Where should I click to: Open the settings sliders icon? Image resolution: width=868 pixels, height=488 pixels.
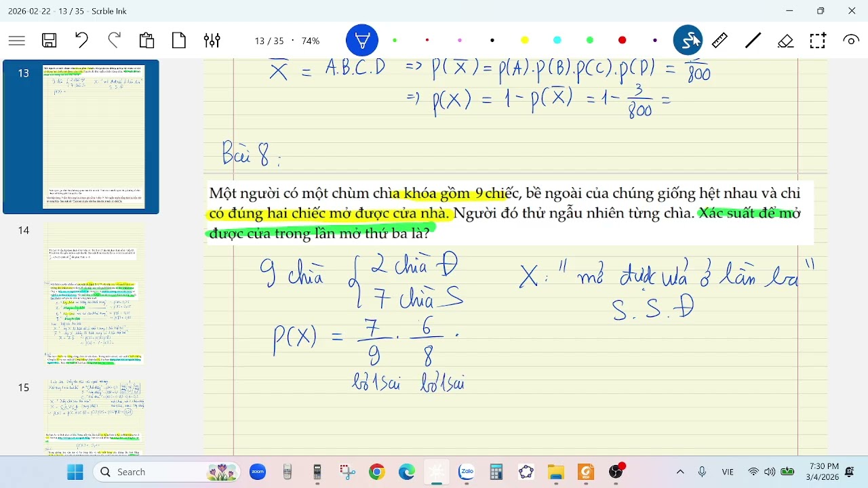tap(212, 41)
